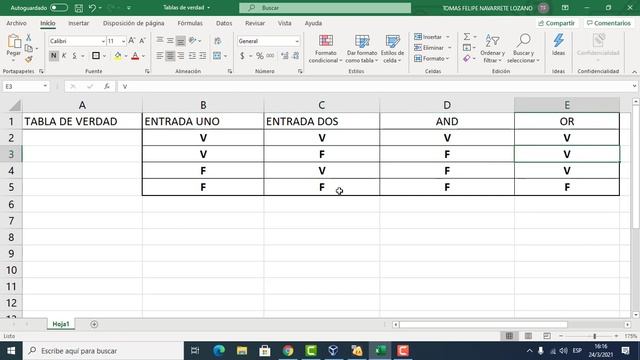Click the Cut scissors icon
640x360 pixels.
(x=29, y=38)
